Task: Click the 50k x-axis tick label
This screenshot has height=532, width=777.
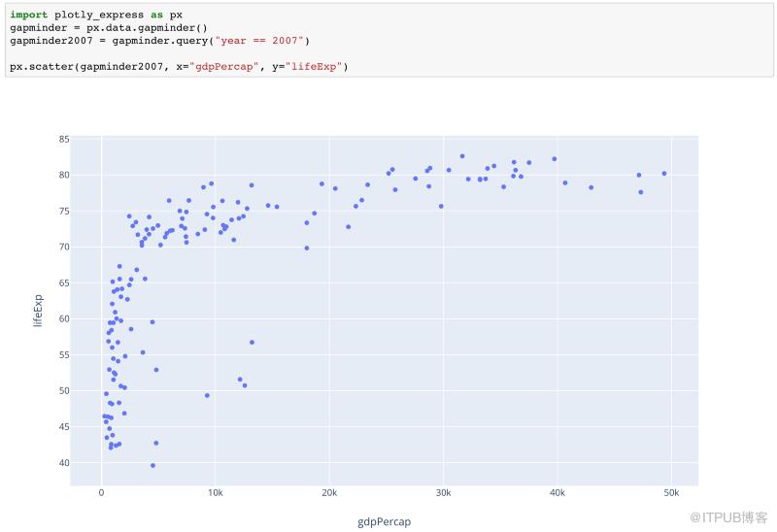Action: point(671,493)
